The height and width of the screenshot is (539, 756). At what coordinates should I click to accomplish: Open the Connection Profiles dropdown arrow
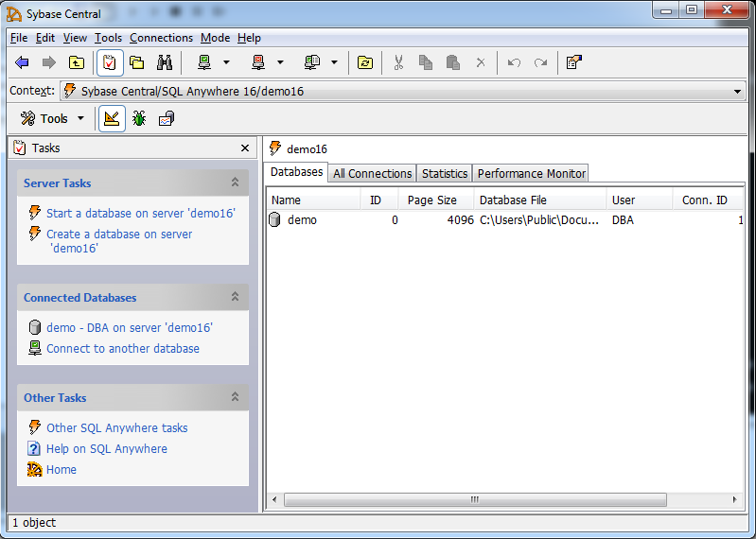click(x=334, y=62)
